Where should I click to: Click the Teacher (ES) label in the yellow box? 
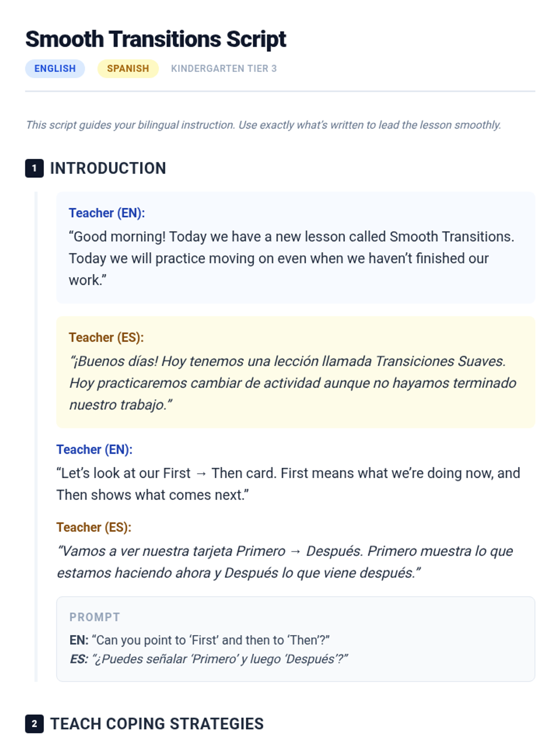pyautogui.click(x=106, y=338)
